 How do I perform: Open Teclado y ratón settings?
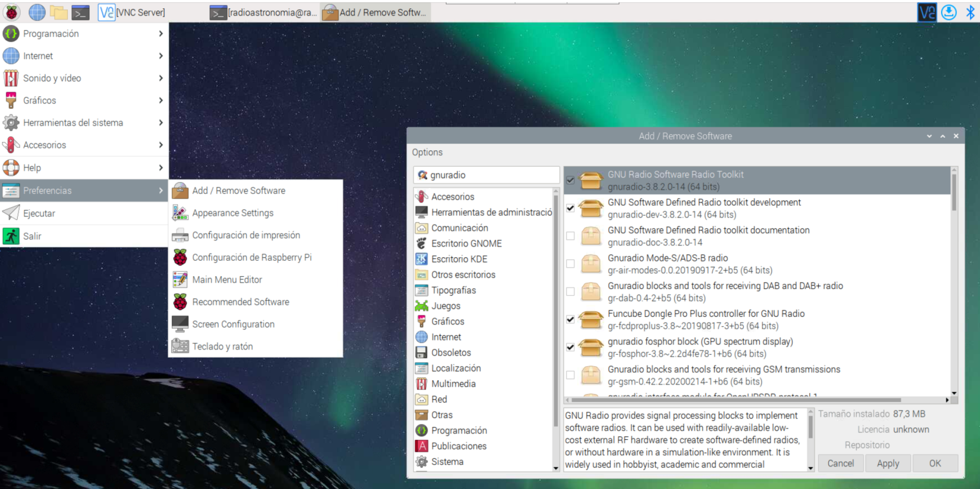coord(256,346)
